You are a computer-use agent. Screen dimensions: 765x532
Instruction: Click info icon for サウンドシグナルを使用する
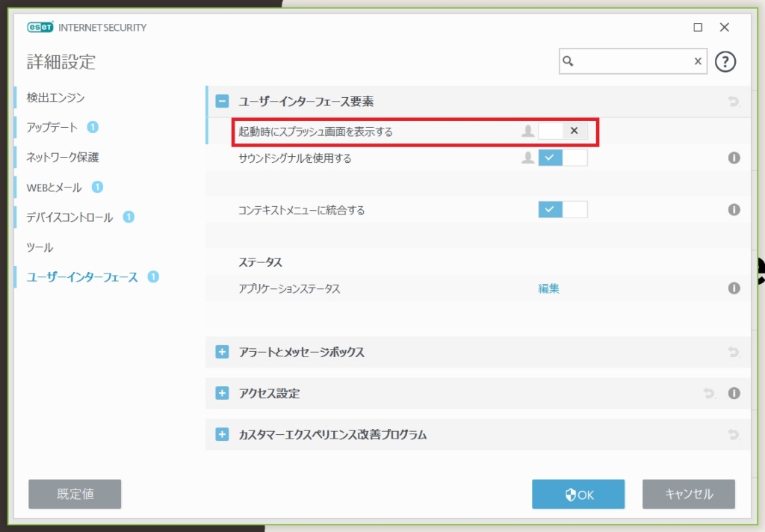[734, 158]
